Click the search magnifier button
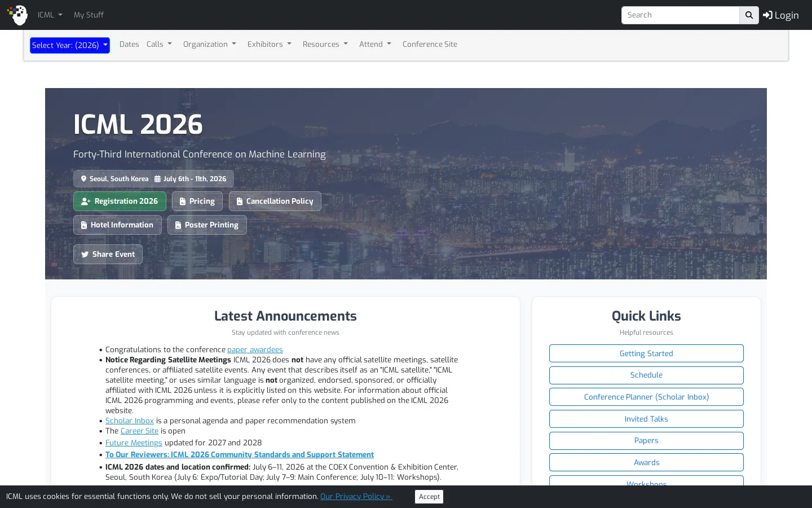The width and height of the screenshot is (812, 508). click(749, 15)
